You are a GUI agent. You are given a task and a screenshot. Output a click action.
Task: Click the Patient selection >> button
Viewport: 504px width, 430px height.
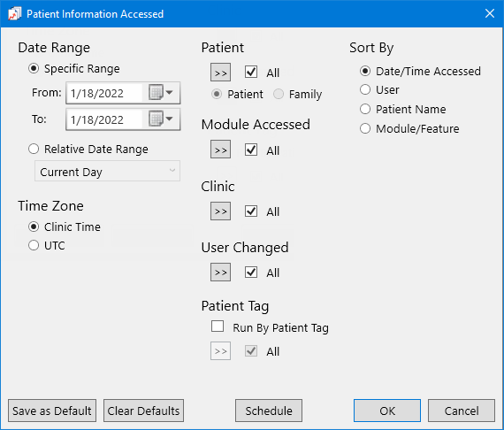coord(220,73)
